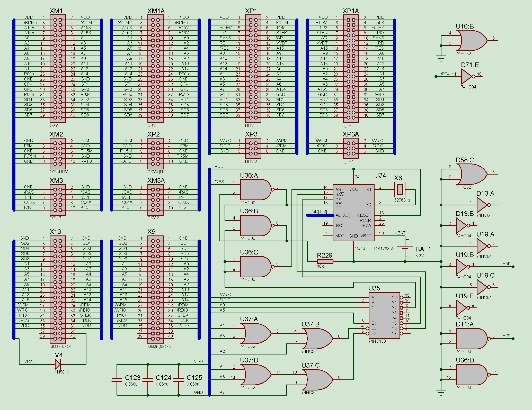
Task: Click the U10:B OR gate symbol
Action: [x=472, y=41]
